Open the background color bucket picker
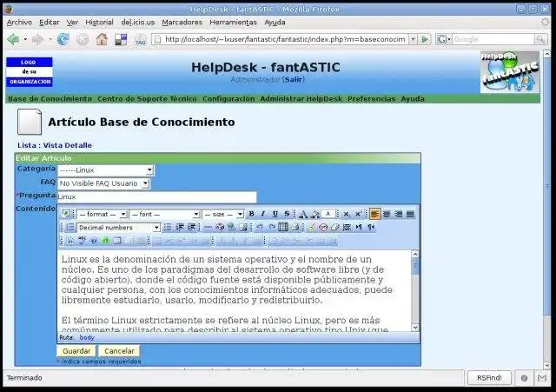Screen dimensions: 556x392 (x=314, y=215)
